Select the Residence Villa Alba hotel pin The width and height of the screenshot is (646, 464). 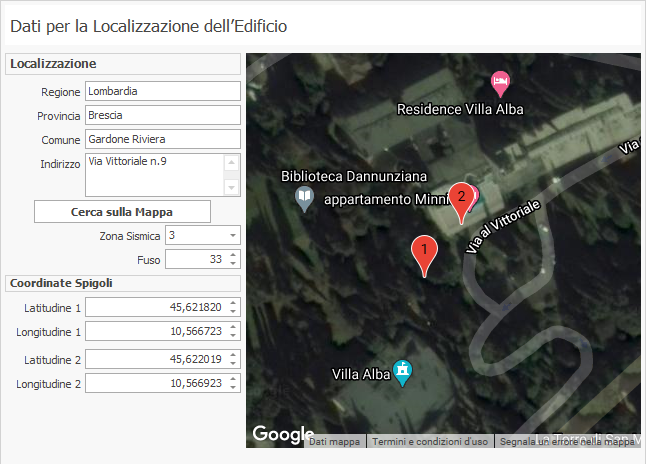pos(501,81)
